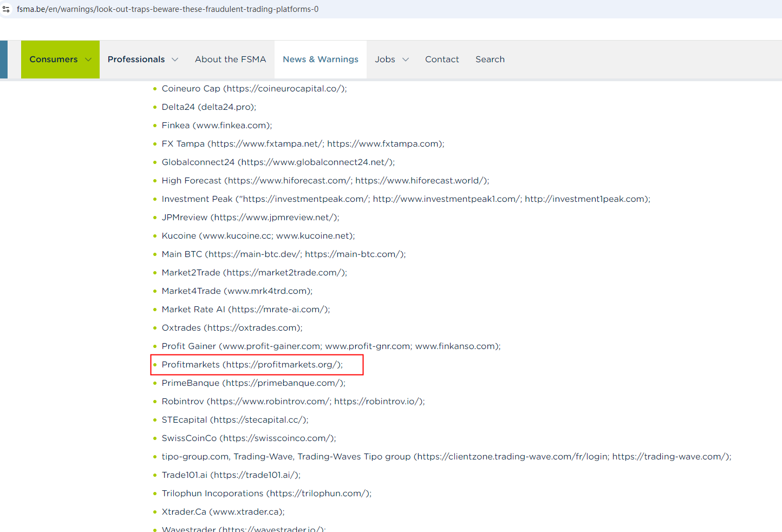Select the Profitmarkets list entry
Image resolution: width=782 pixels, height=532 pixels.
(x=252, y=365)
